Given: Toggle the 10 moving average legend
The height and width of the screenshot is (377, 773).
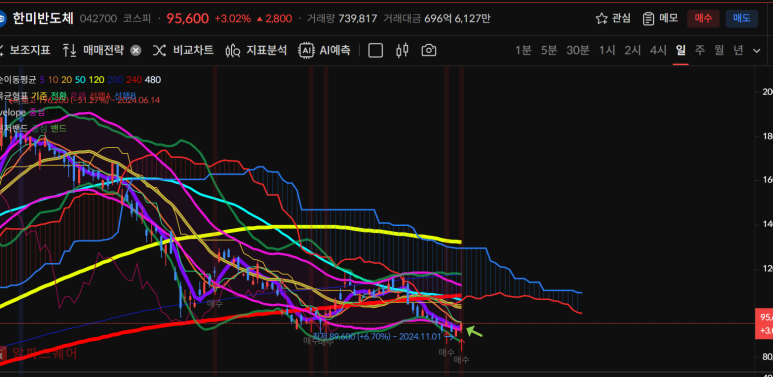Looking at the screenshot, I should click(53, 80).
